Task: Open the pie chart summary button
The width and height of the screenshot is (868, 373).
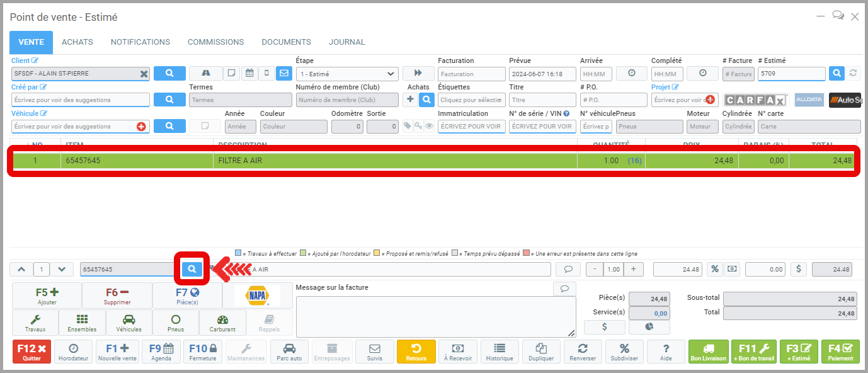Action: 649,327
